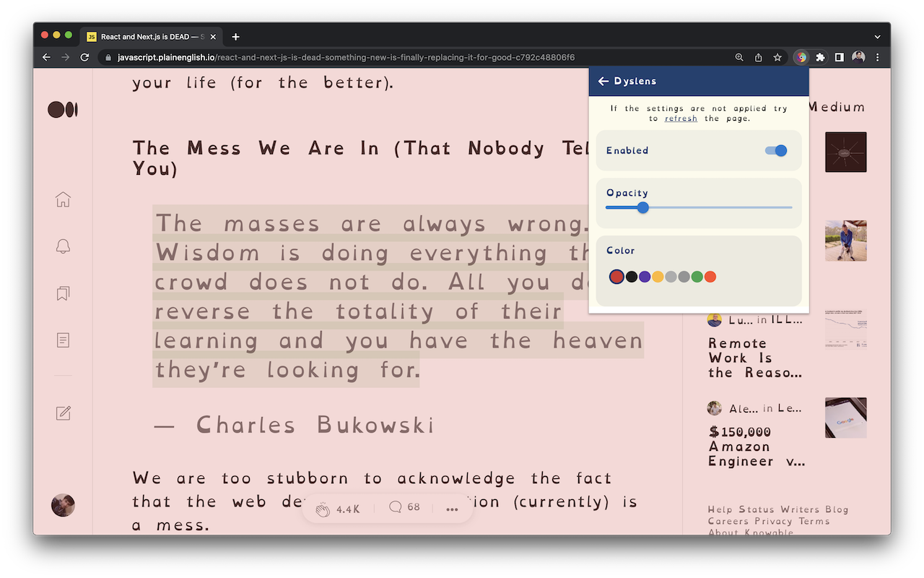Image resolution: width=924 pixels, height=578 pixels.
Task: Click the Privacy footer link
Action: (774, 521)
